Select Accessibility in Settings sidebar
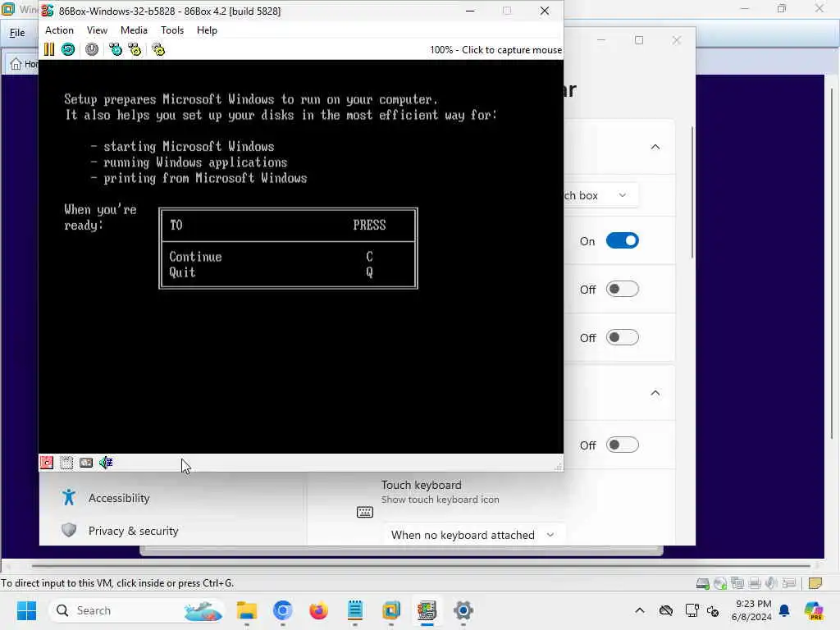840x630 pixels. tap(119, 498)
